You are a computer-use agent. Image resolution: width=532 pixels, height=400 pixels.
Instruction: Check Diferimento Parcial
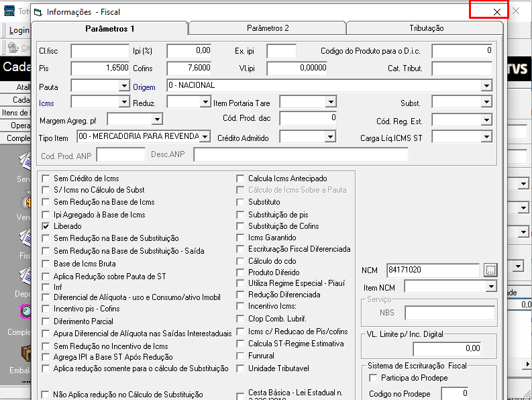(46, 321)
